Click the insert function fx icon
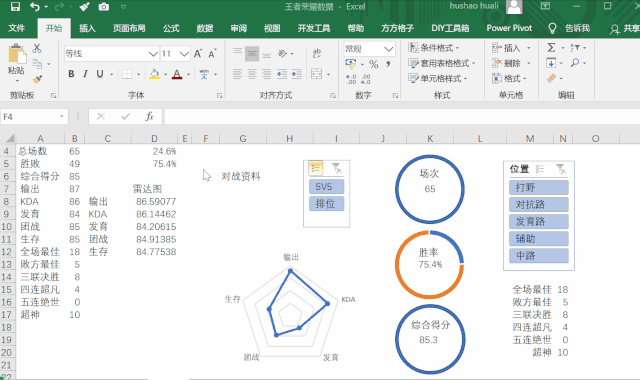 149,117
